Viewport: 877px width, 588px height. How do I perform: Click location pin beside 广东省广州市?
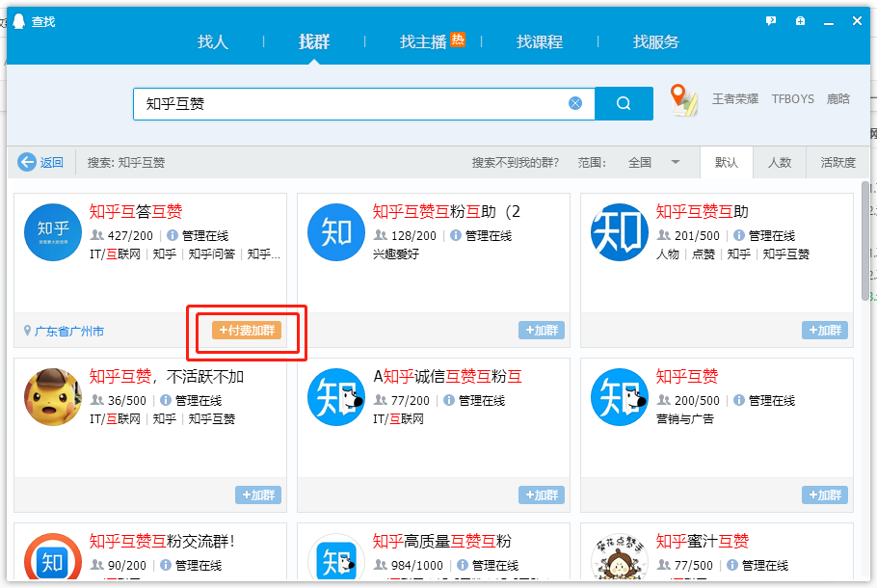pos(27,331)
